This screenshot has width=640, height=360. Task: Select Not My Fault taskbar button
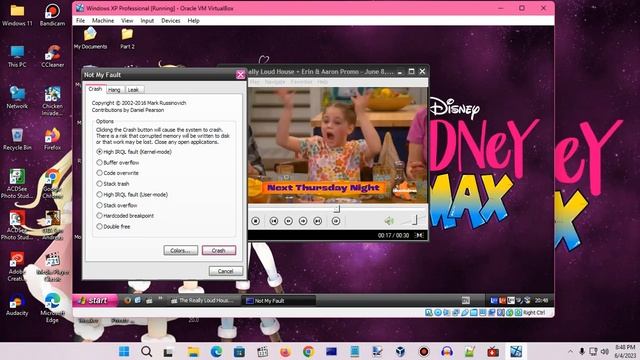[279, 301]
